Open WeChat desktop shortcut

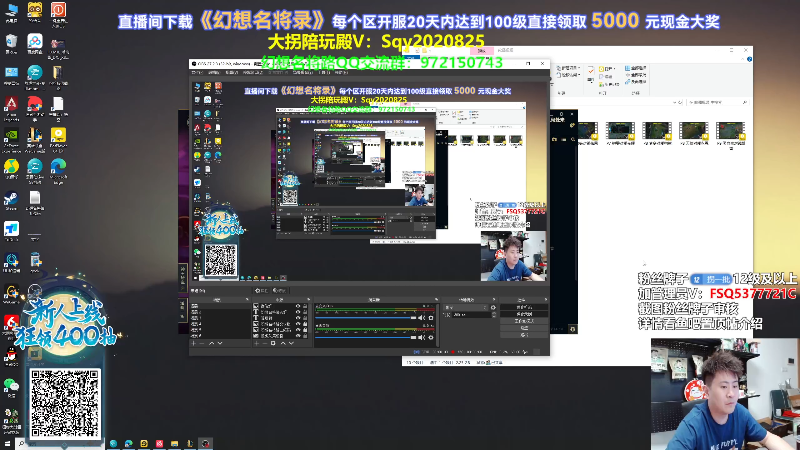tap(10, 386)
